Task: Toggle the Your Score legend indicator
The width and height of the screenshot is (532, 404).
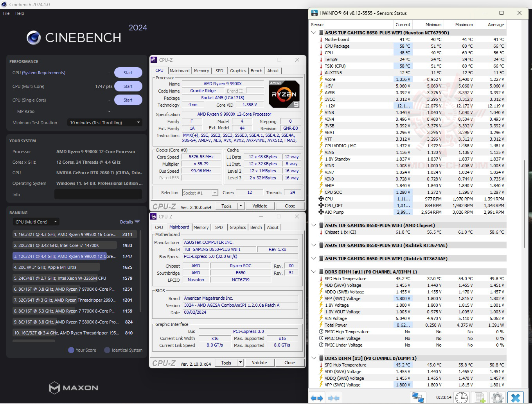Action: (71, 350)
